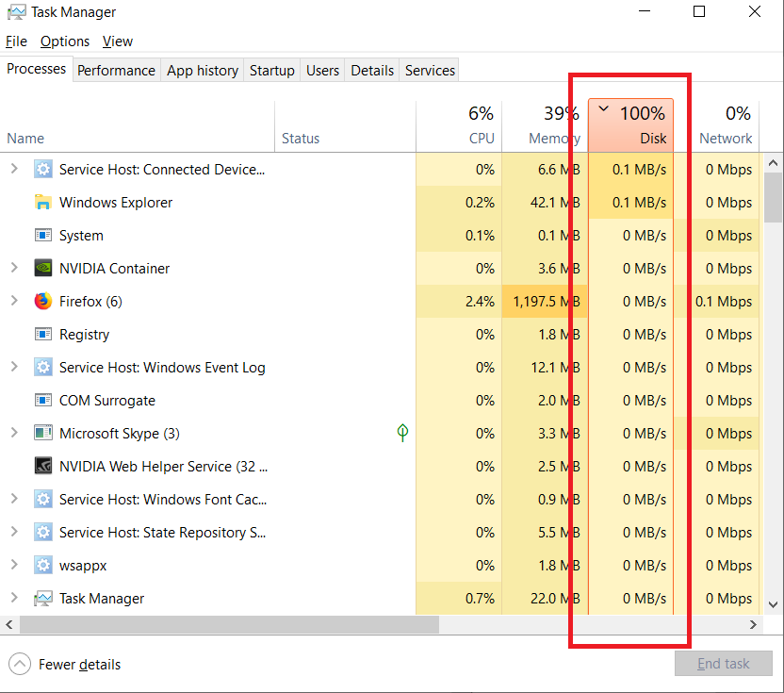Click the COM Surrogate icon
The height and width of the screenshot is (693, 784).
click(x=43, y=401)
